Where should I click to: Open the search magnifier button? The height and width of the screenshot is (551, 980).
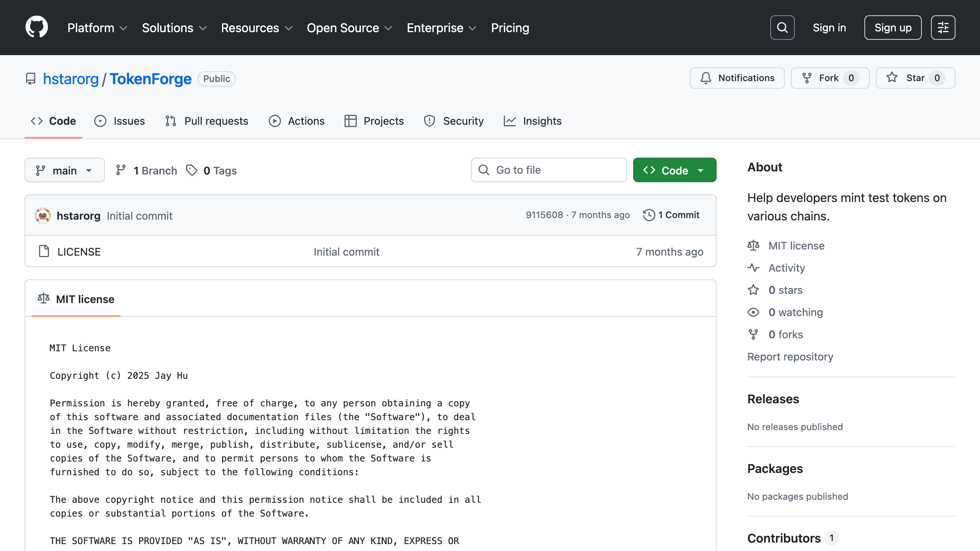click(x=782, y=28)
